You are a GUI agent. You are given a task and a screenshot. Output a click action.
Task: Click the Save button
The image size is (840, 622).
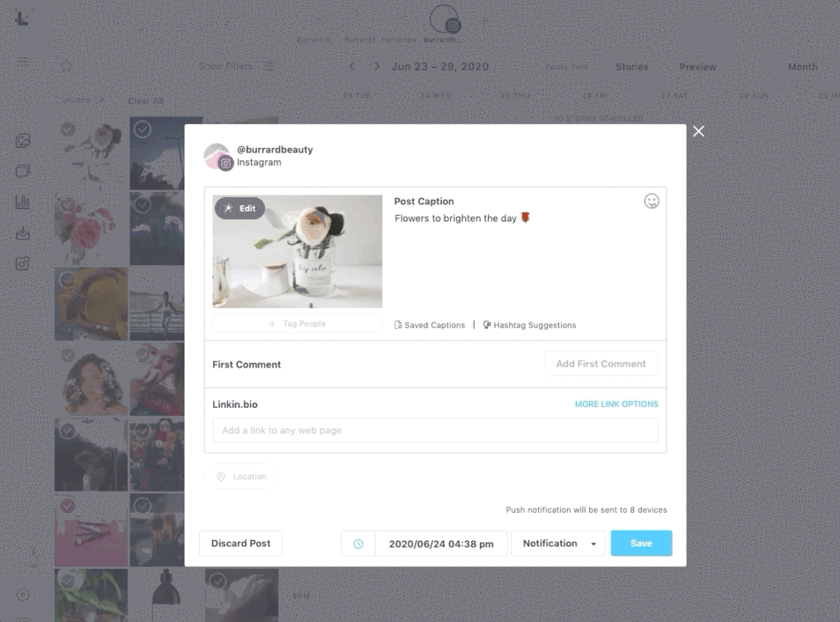click(641, 543)
